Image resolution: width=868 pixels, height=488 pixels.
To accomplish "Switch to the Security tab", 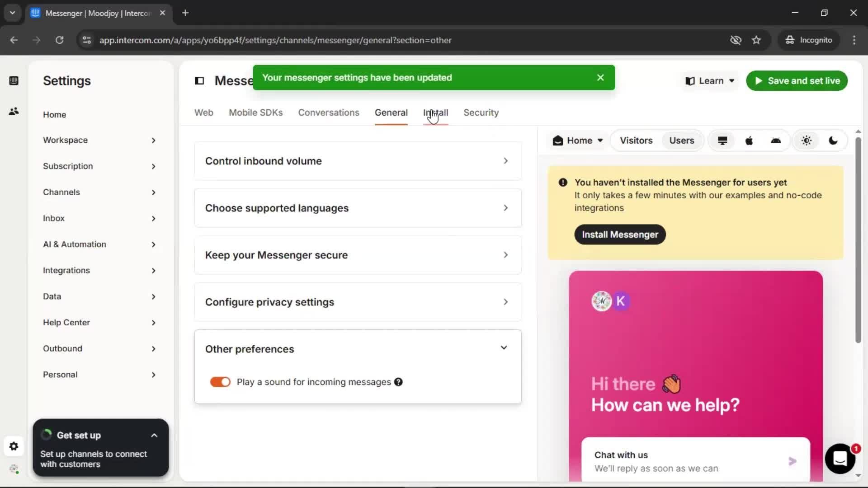I will point(481,113).
